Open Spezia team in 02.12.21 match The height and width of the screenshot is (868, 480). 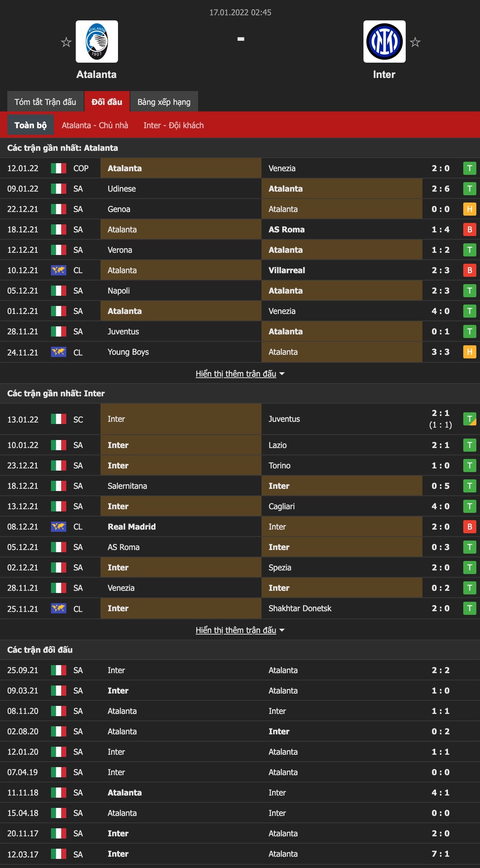pos(280,567)
